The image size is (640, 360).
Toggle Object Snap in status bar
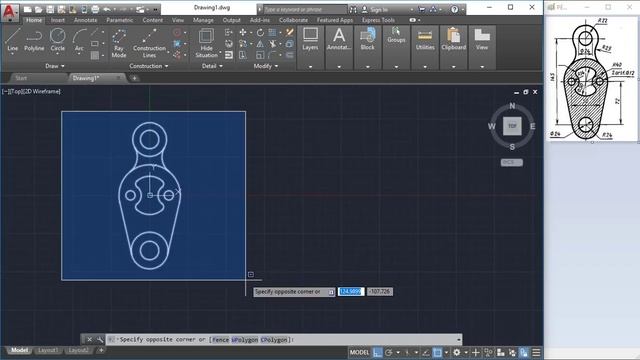click(437, 352)
